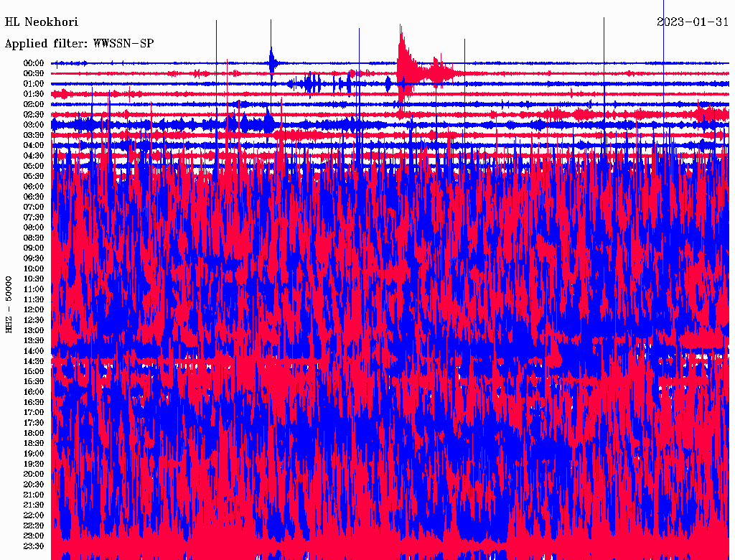The width and height of the screenshot is (735, 560).
Task: Click the '01:30' time label
Action: [x=34, y=94]
